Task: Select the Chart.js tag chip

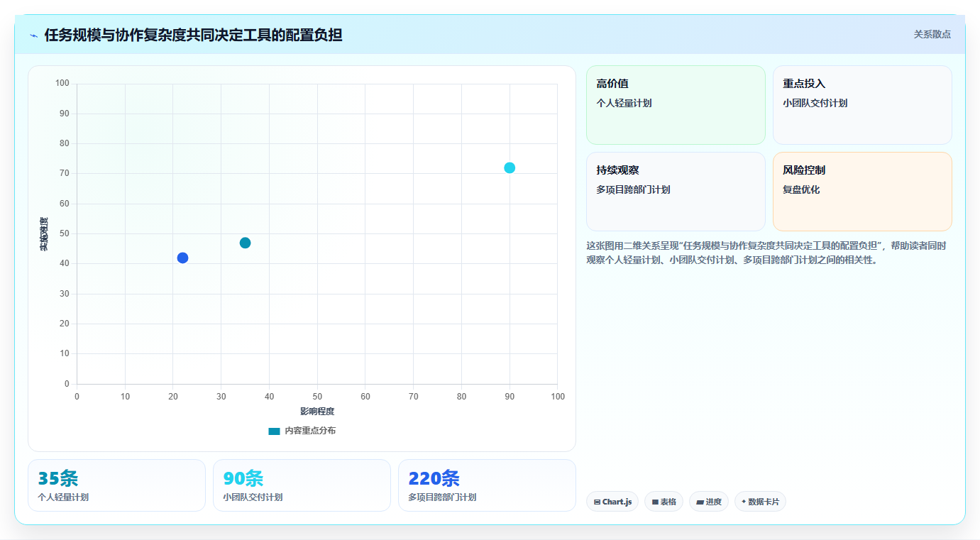Action: pyautogui.click(x=612, y=502)
